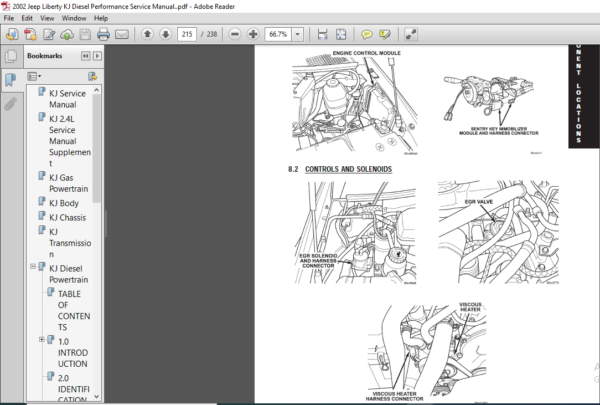
Task: Collapse the KJ Diesel Powertrain bookmark
Action: 33,266
